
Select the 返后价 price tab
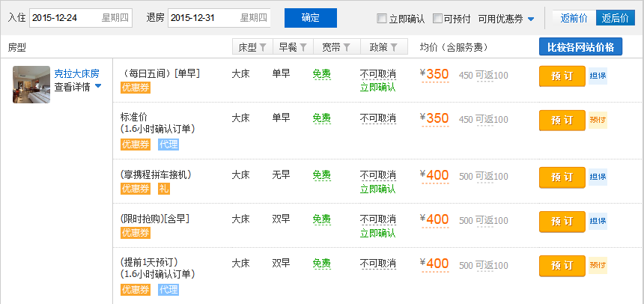(616, 18)
